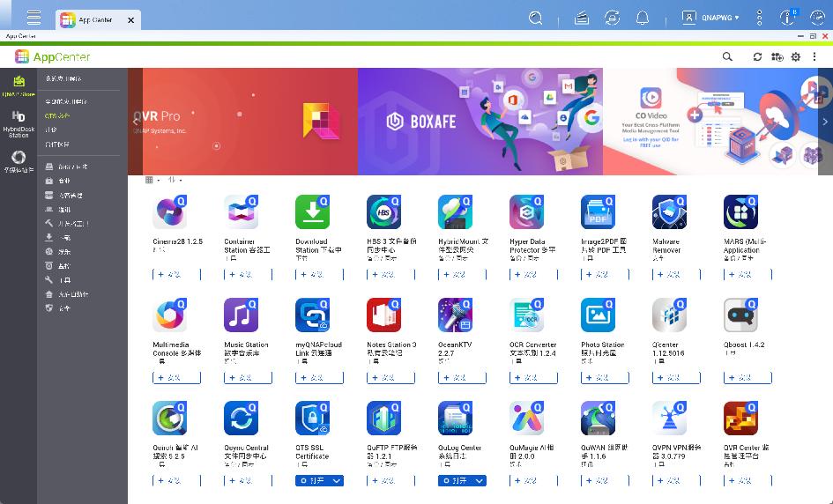Open the grid view mode dropdown
Viewport: 833px width, 504px height.
coord(152,180)
